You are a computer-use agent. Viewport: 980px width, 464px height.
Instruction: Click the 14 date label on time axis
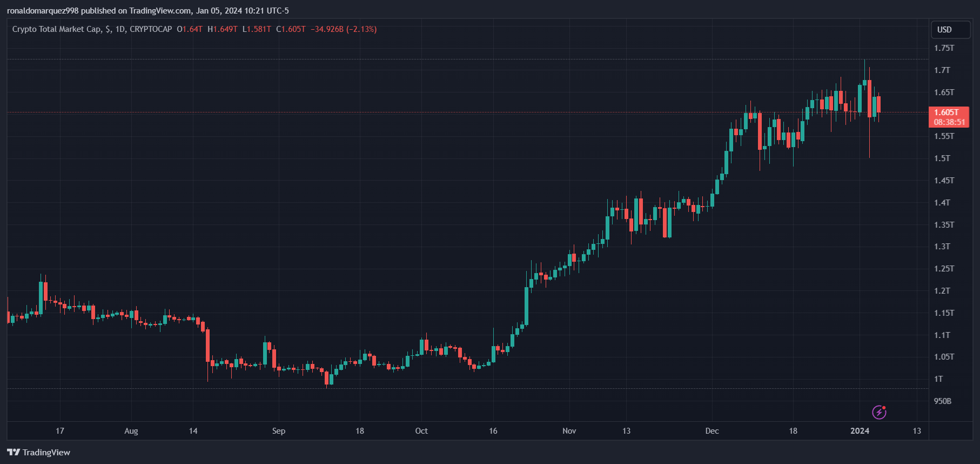tap(193, 431)
